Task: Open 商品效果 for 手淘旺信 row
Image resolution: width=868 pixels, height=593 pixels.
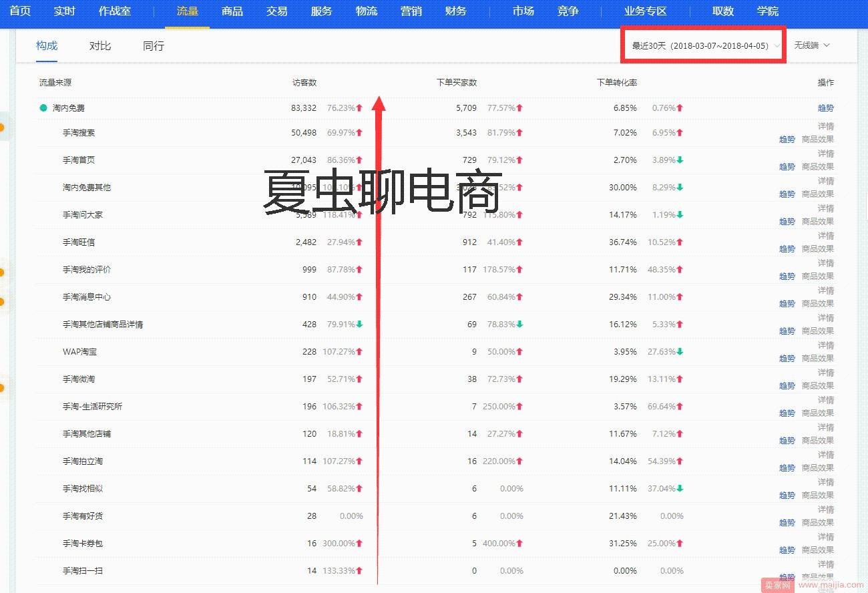Action: [818, 249]
